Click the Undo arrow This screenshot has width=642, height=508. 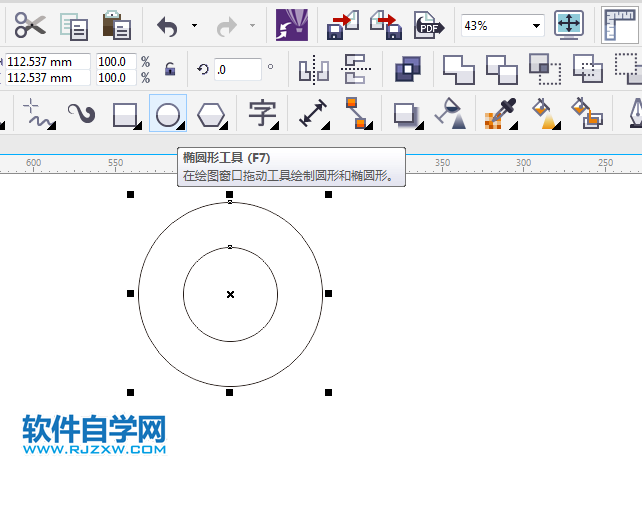pyautogui.click(x=167, y=27)
